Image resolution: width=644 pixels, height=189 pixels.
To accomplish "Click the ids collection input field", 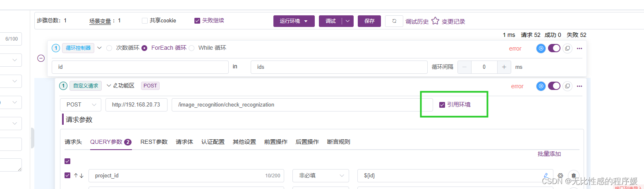I will click(x=339, y=67).
